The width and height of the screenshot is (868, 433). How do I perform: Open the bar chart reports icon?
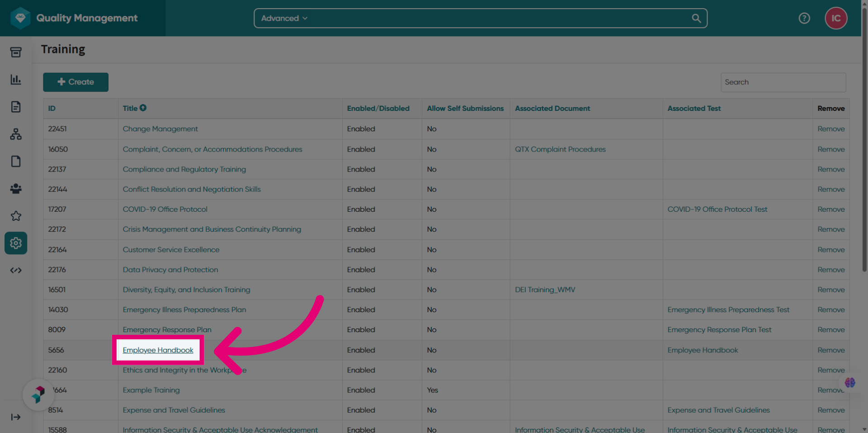(16, 80)
